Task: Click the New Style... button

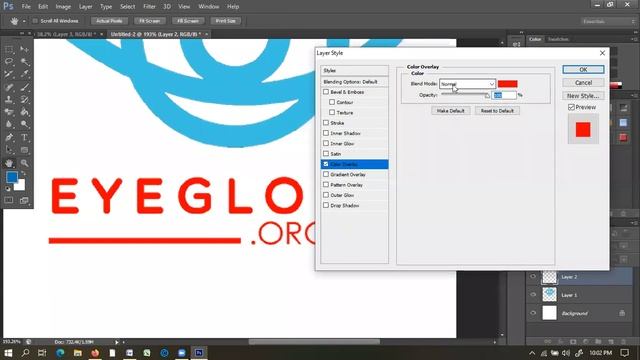Action: click(583, 96)
